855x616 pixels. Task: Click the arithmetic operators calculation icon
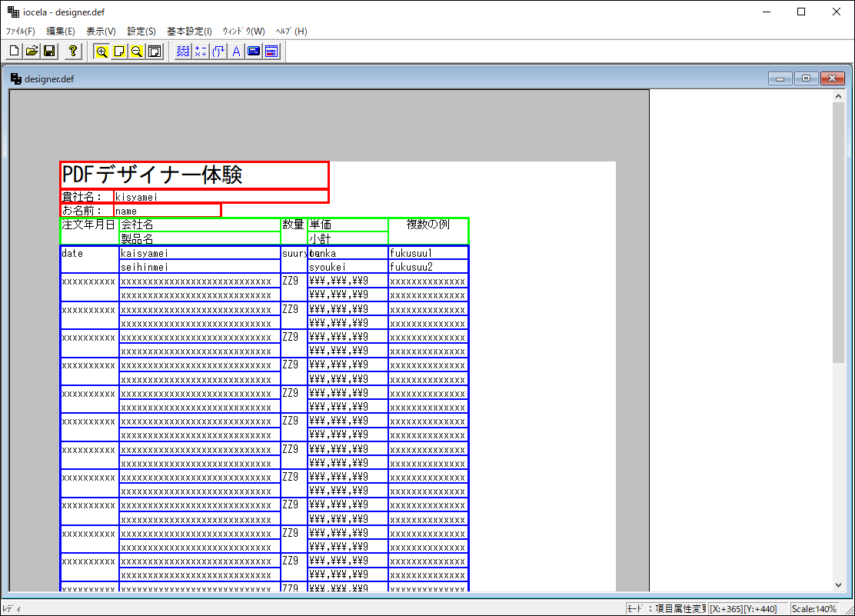(201, 52)
